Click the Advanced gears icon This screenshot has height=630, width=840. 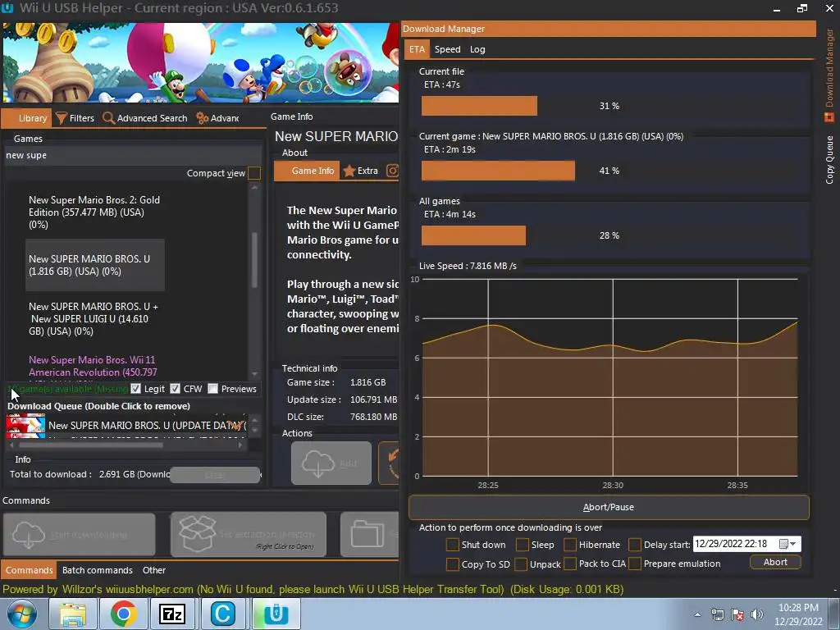pyautogui.click(x=202, y=118)
